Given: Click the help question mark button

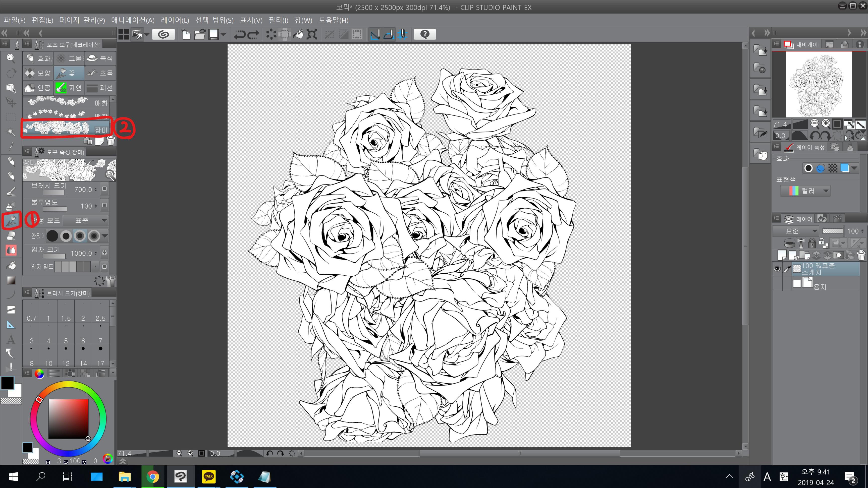Looking at the screenshot, I should click(424, 34).
